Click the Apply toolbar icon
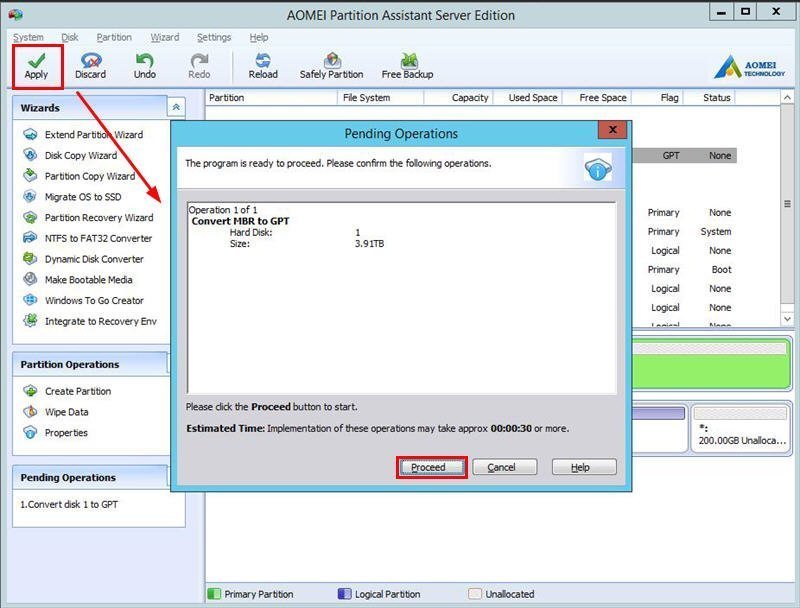This screenshot has width=800, height=608. [x=36, y=66]
